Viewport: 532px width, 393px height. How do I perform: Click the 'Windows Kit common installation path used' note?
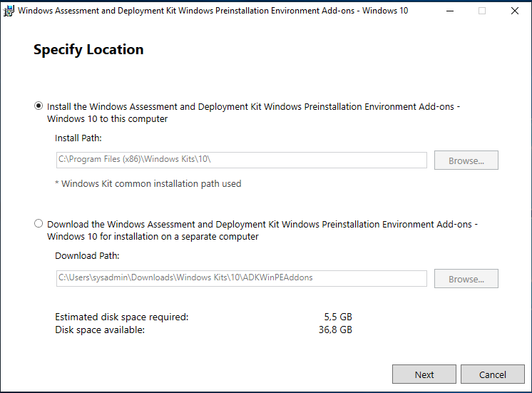148,184
